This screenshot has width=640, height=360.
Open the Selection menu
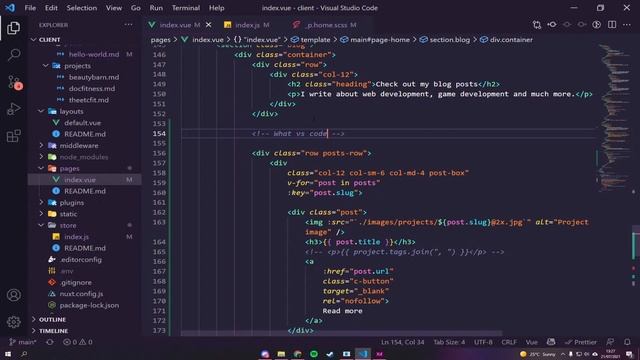82,8
